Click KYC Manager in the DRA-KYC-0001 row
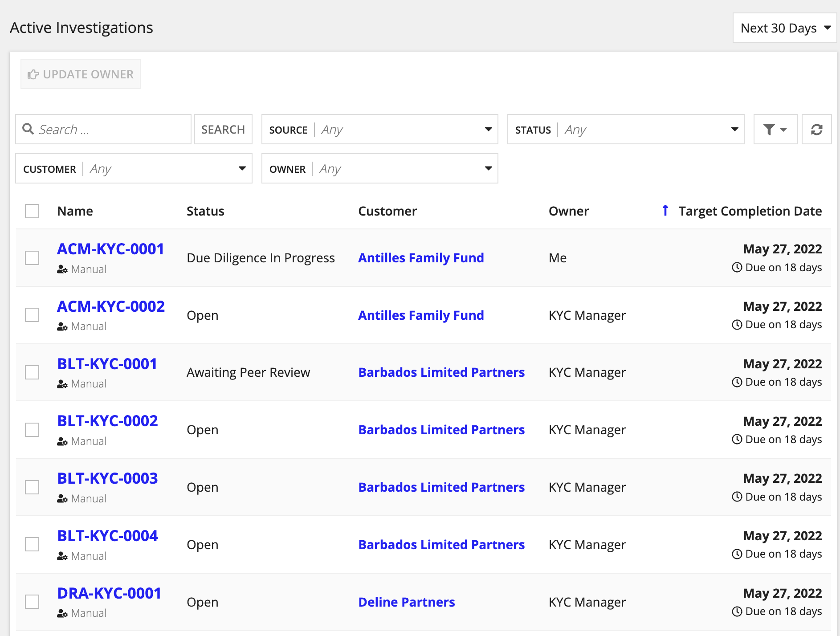The width and height of the screenshot is (840, 636). click(x=587, y=602)
